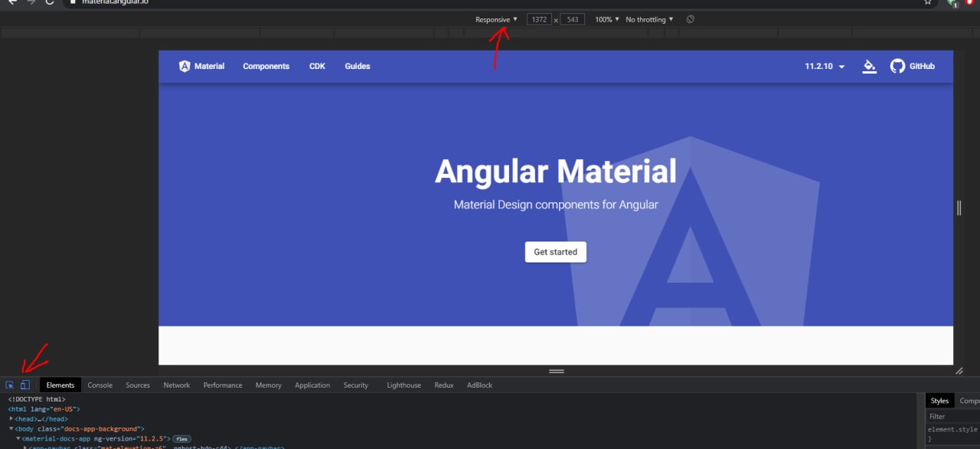Click the viewport width field showing 1372
980x449 pixels.
click(x=539, y=19)
